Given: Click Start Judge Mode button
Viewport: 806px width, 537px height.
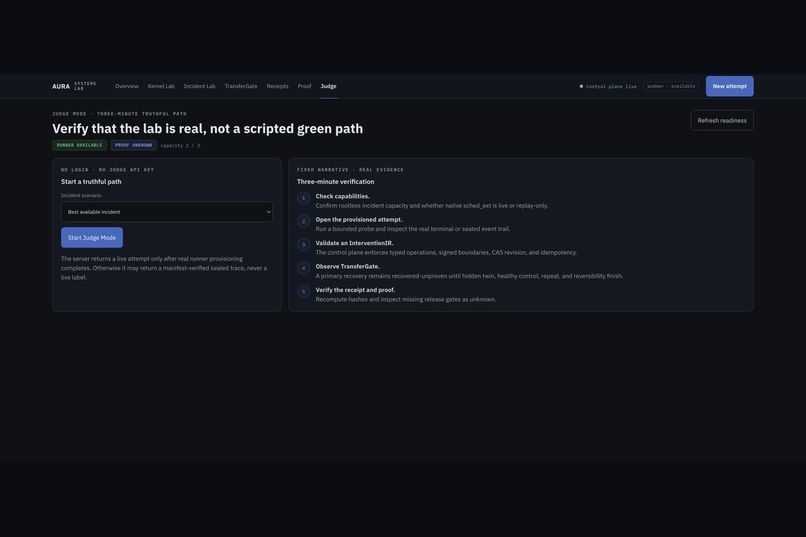Looking at the screenshot, I should click(92, 238).
